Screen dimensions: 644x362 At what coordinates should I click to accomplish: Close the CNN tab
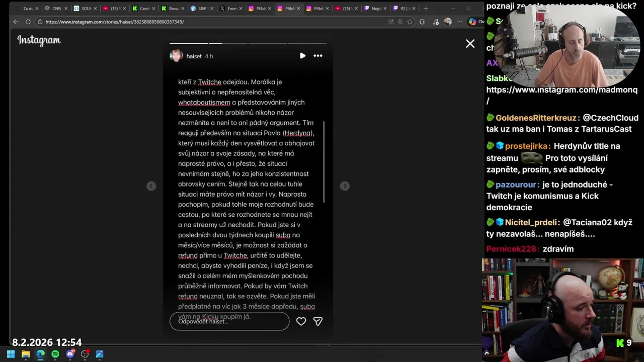[66, 9]
